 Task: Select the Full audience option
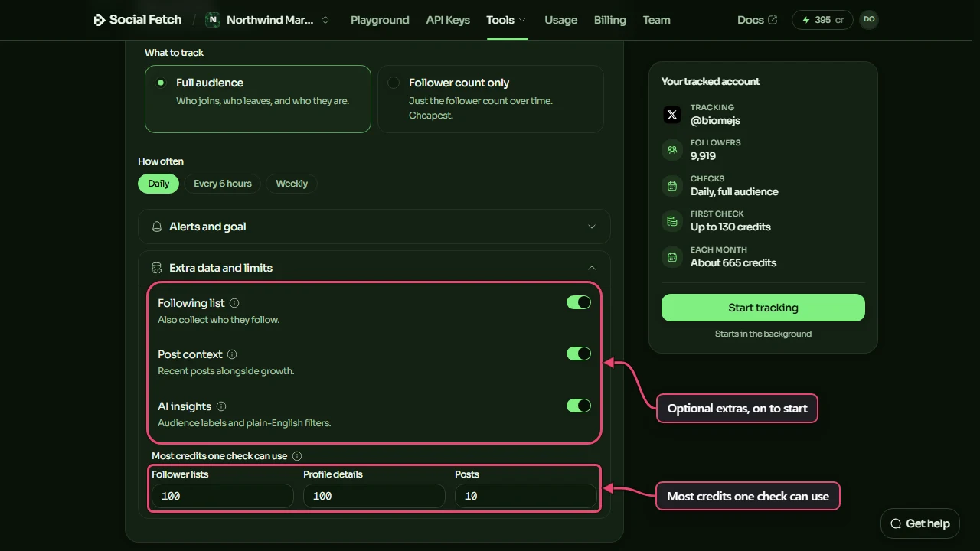coord(258,99)
